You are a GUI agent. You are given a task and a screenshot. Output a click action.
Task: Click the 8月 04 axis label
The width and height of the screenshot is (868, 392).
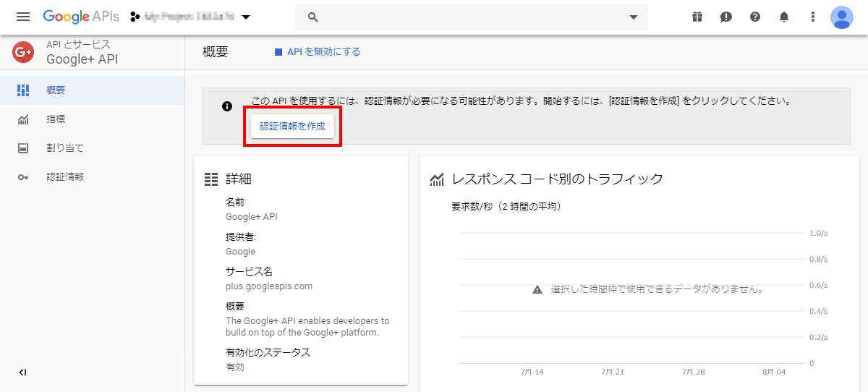774,372
